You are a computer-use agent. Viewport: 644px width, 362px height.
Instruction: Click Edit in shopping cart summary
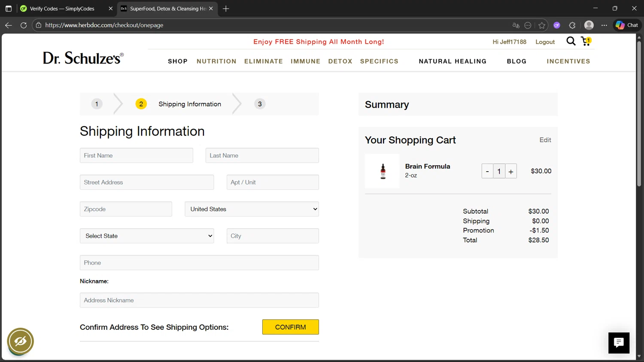[545, 140]
